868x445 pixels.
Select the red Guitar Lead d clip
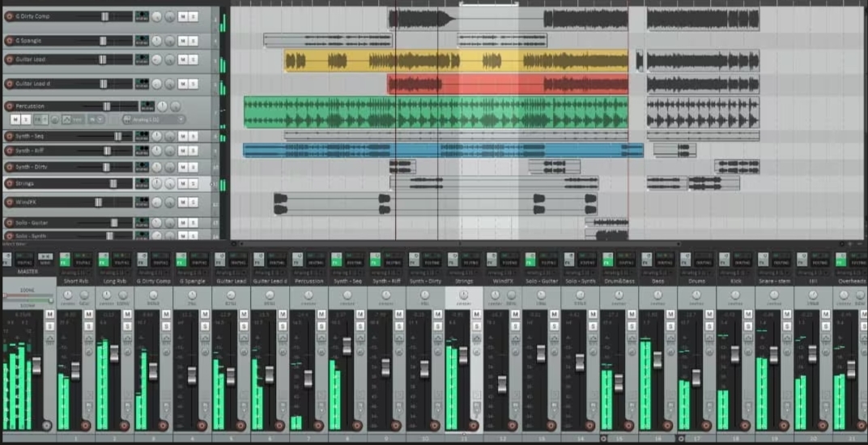pyautogui.click(x=508, y=84)
